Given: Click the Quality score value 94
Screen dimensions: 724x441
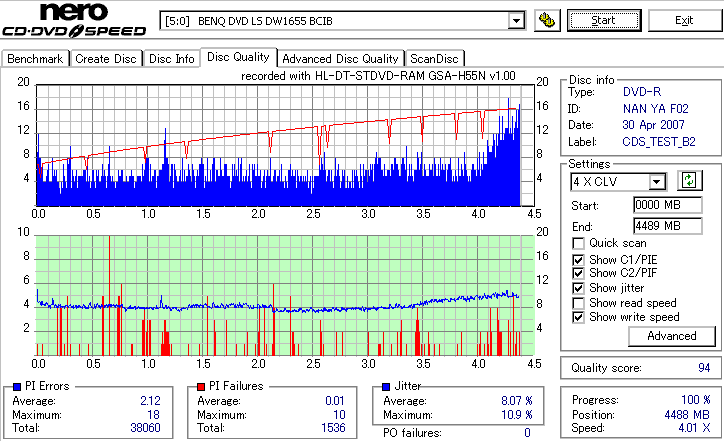Looking at the screenshot, I should [704, 368].
